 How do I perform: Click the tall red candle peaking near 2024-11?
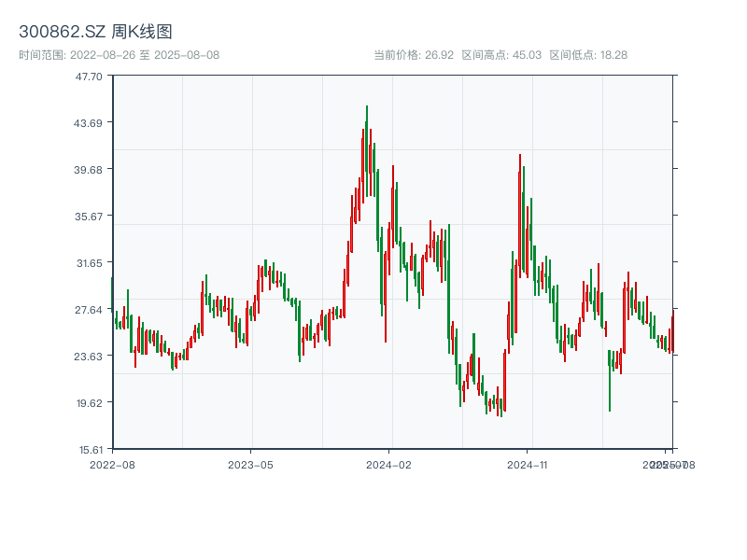[x=520, y=215]
